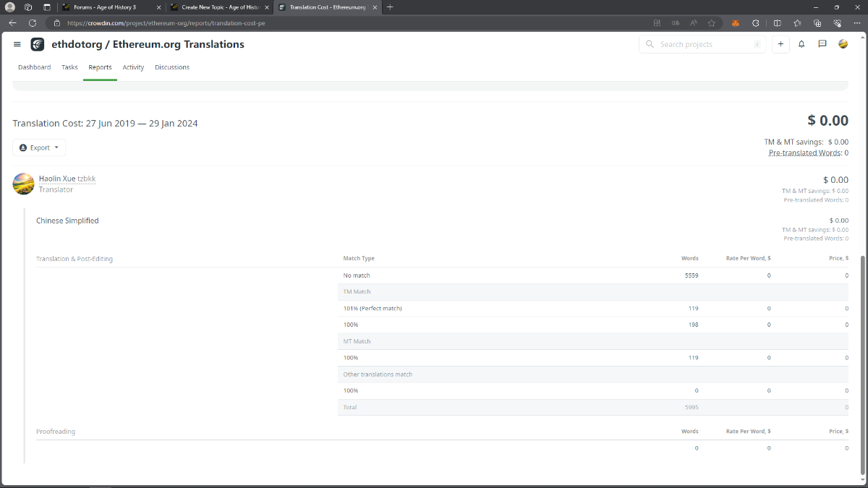
Task: Open browser workspaces icon
Action: pyautogui.click(x=28, y=7)
